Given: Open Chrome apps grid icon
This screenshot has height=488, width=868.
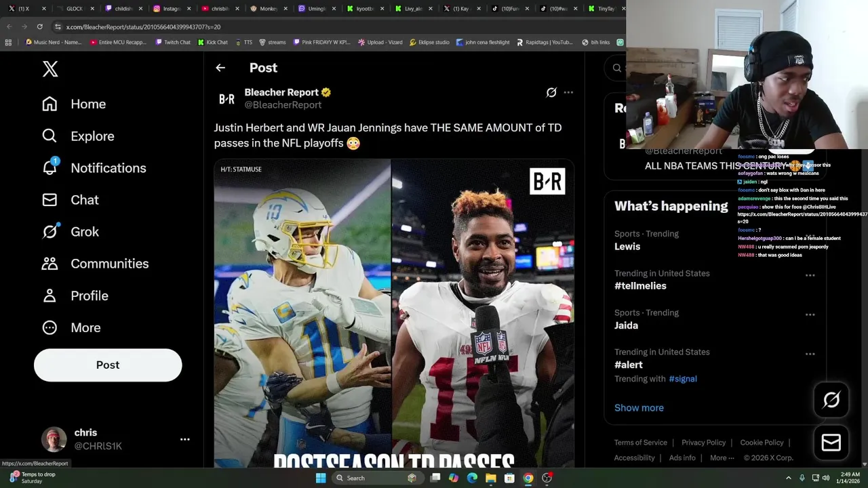Looking at the screenshot, I should (8, 42).
